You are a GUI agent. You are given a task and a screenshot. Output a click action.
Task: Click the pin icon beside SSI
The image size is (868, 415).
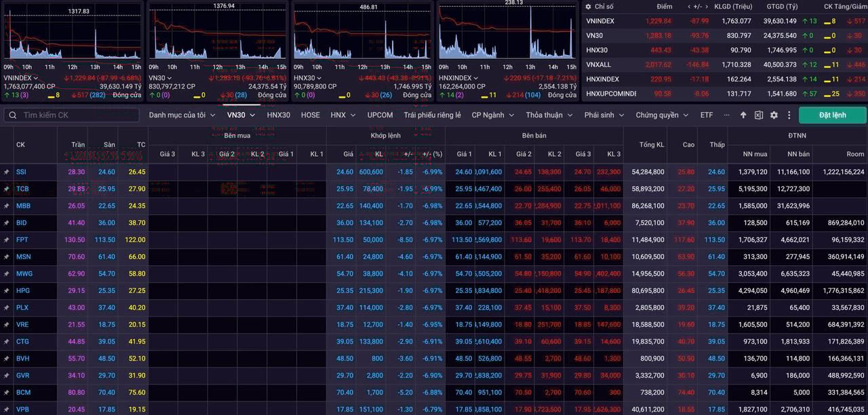(7, 172)
